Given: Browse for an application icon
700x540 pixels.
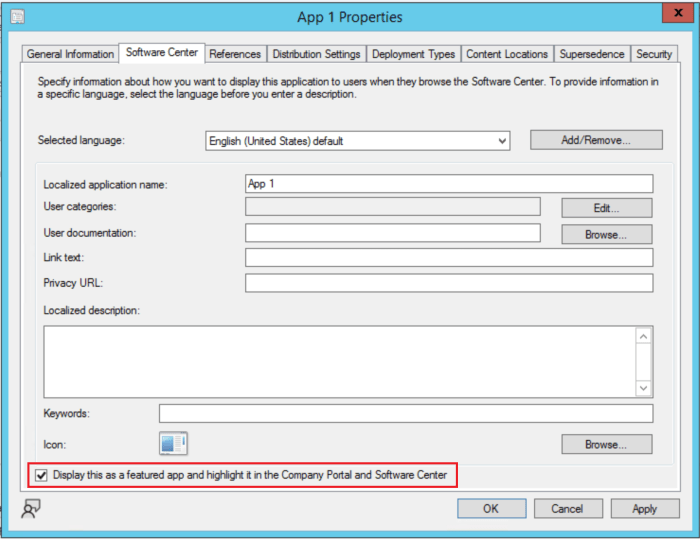Looking at the screenshot, I should coord(606,444).
